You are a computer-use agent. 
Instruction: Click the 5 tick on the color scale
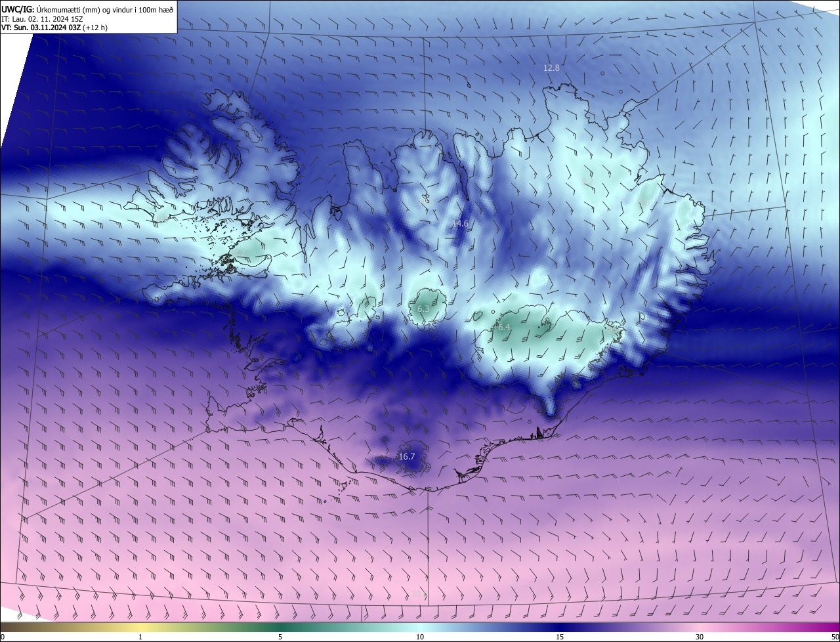coord(280,637)
